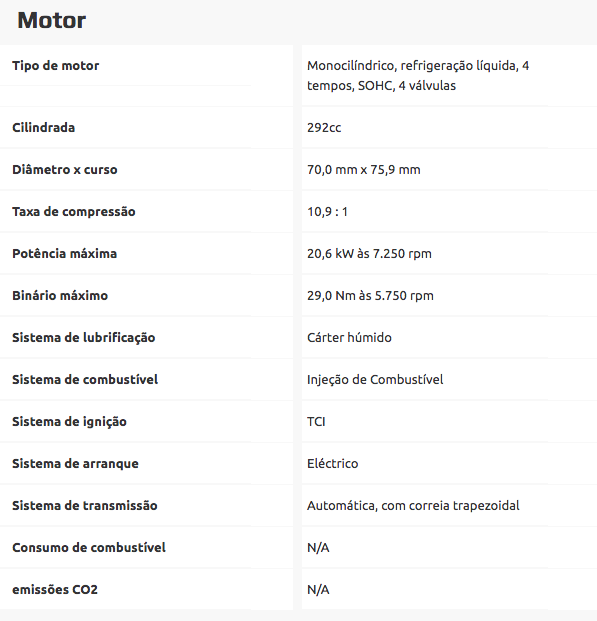The image size is (597, 621).
Task: Select the emissões CO2 label
Action: pyautogui.click(x=55, y=590)
